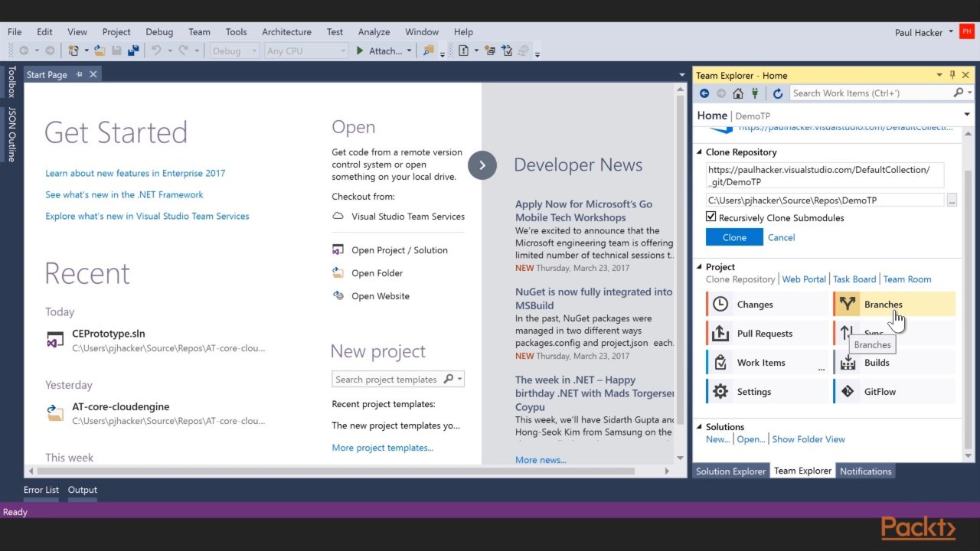Switch to the Solution Explorer tab
This screenshot has height=551, width=980.
730,471
